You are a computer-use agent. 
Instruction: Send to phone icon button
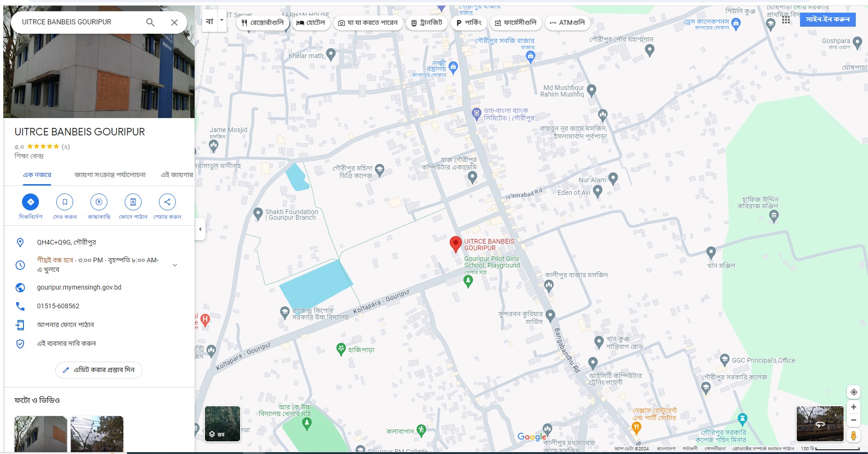click(x=133, y=202)
